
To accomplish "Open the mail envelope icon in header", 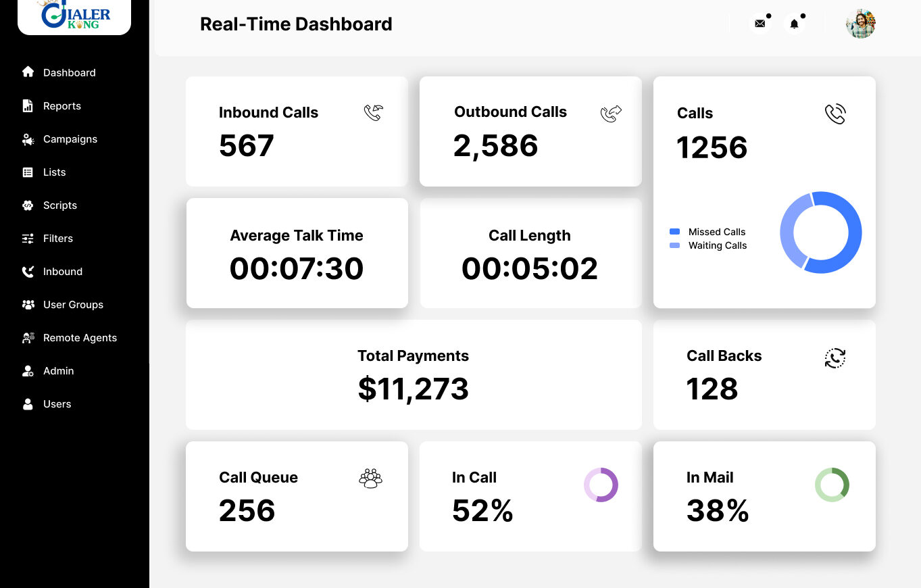I will click(x=760, y=24).
